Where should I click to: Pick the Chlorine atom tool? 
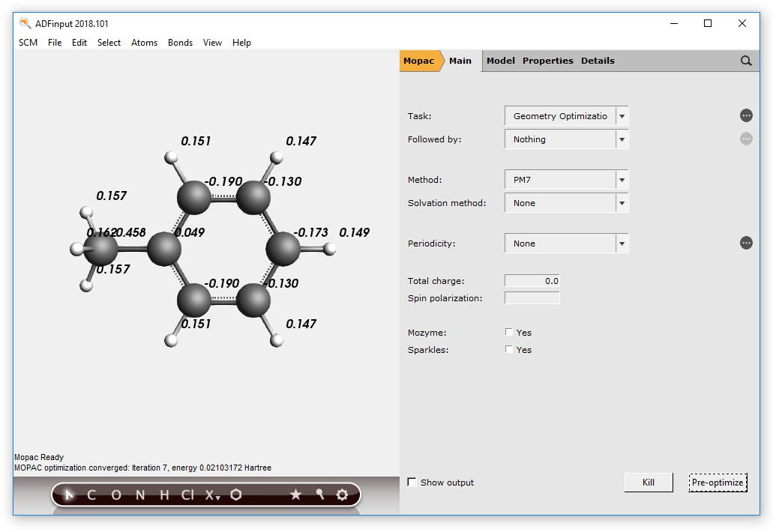point(187,495)
